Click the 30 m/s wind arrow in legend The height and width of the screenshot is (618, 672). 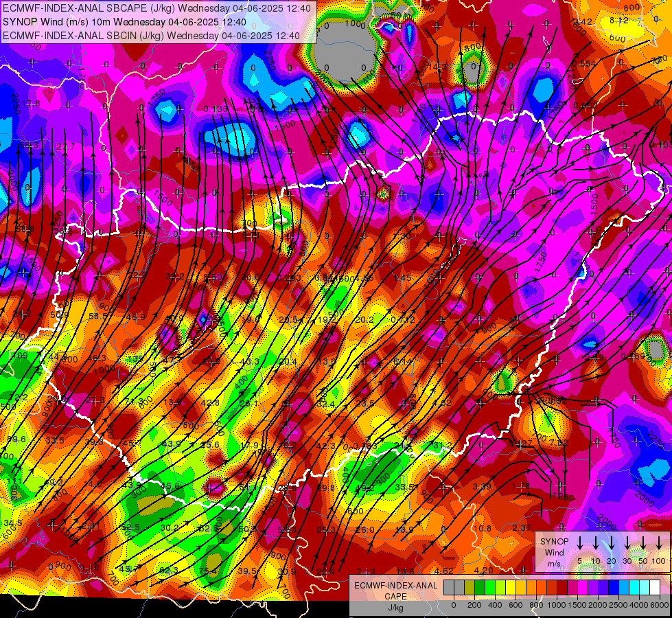(x=627, y=542)
